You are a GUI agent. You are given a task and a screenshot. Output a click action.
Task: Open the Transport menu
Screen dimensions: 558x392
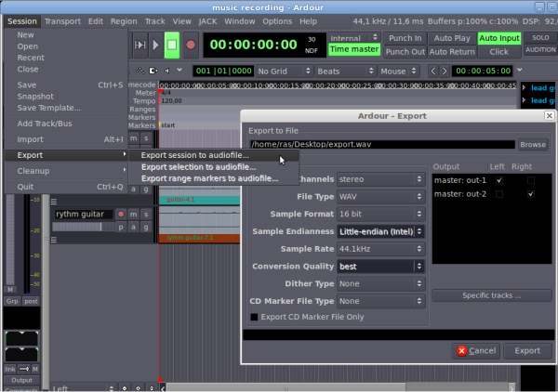coord(62,21)
